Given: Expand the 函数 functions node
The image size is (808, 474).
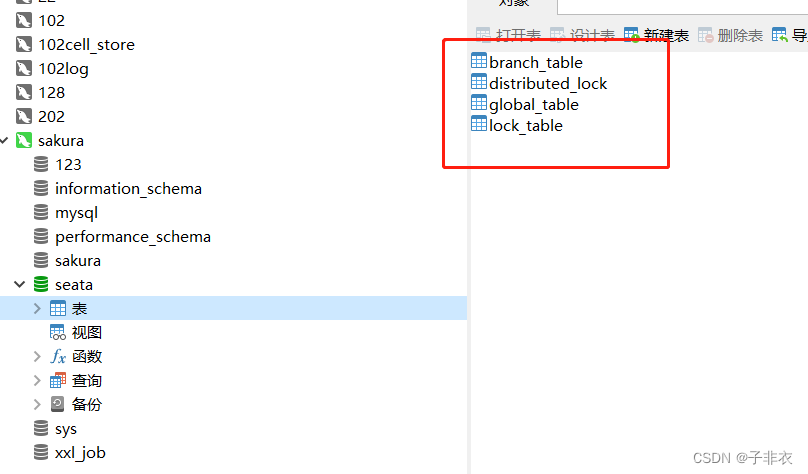Looking at the screenshot, I should 37,356.
